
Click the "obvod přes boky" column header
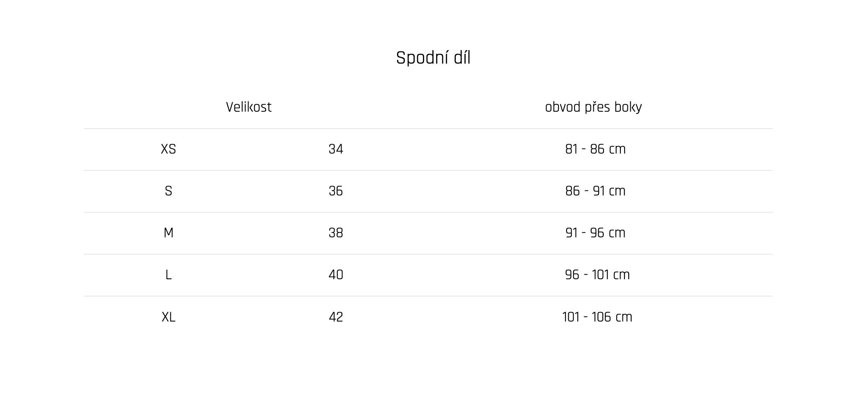point(593,107)
